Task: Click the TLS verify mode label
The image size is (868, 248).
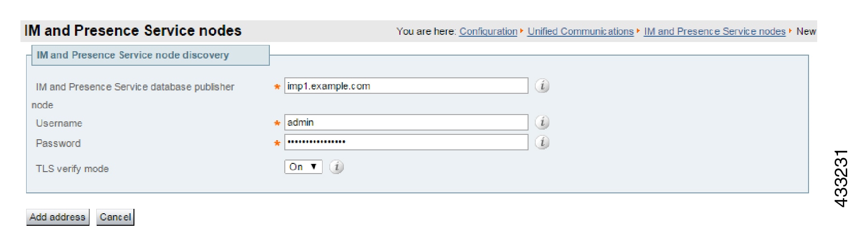Action: [72, 169]
